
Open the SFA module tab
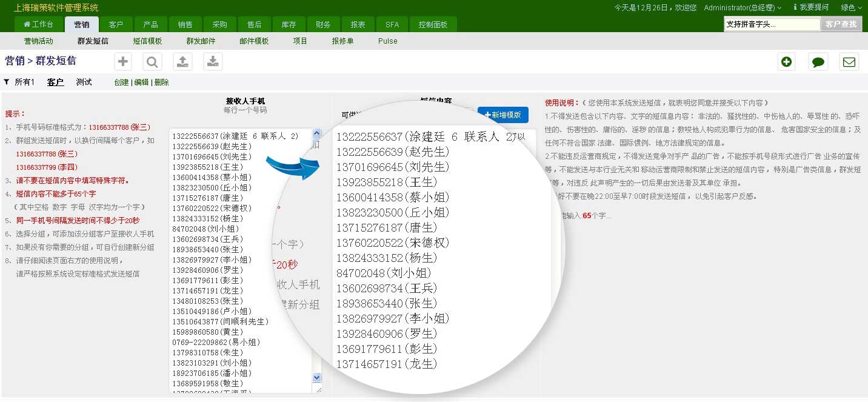(392, 24)
